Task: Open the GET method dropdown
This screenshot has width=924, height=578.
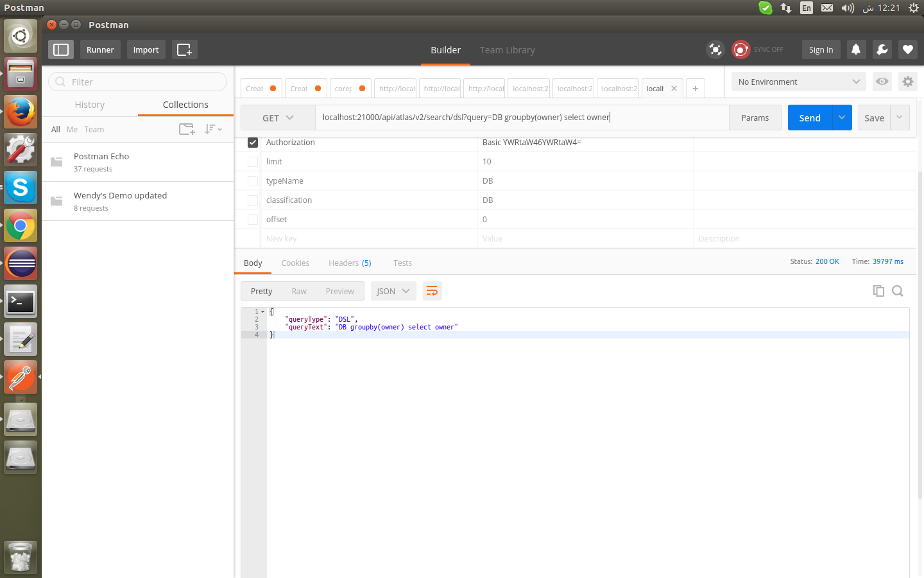Action: (277, 118)
